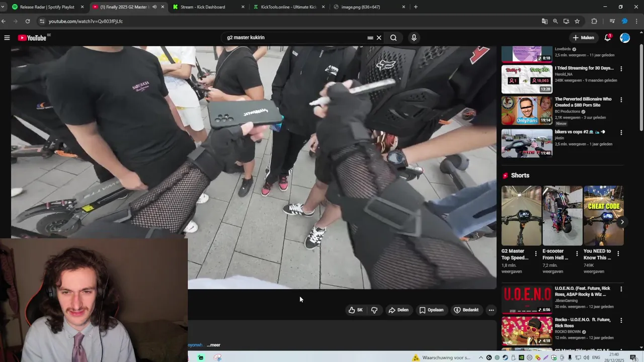
Task: Open the BC Productions channel link
Action: (568, 112)
